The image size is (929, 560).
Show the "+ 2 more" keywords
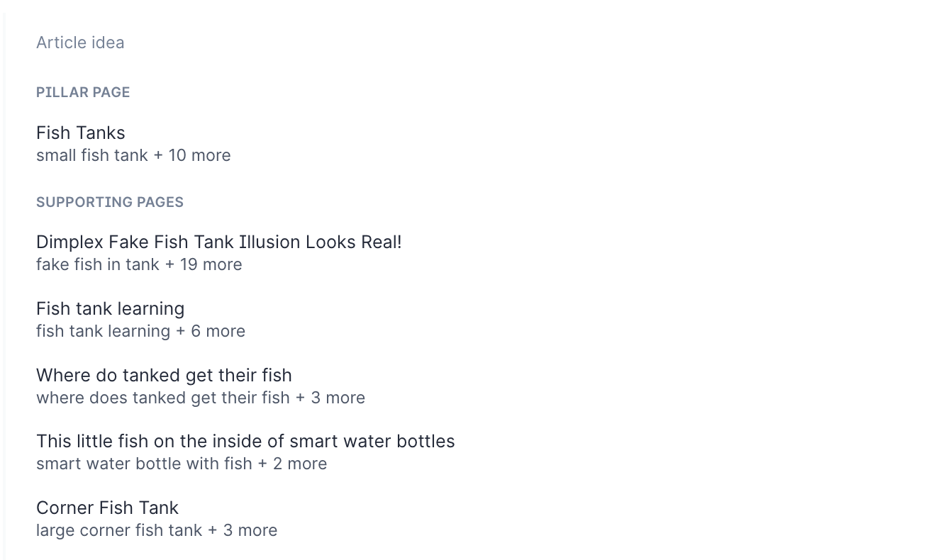point(292,464)
